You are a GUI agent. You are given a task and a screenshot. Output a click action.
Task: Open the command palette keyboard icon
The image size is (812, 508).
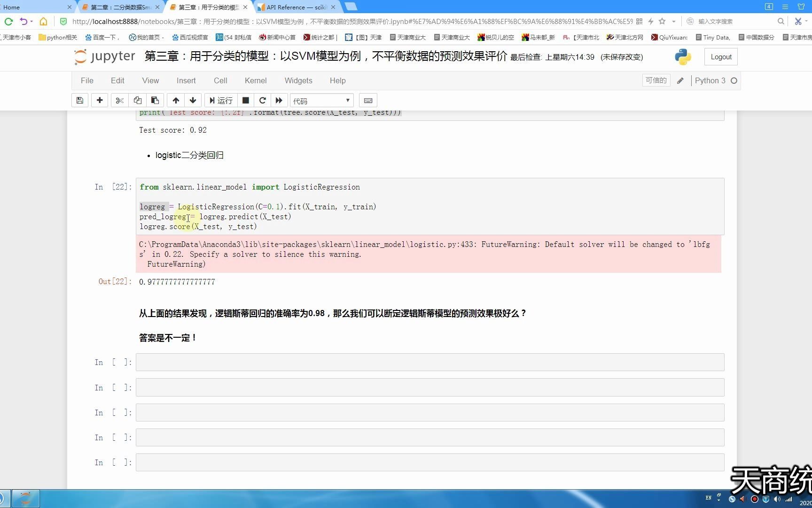pyautogui.click(x=368, y=100)
